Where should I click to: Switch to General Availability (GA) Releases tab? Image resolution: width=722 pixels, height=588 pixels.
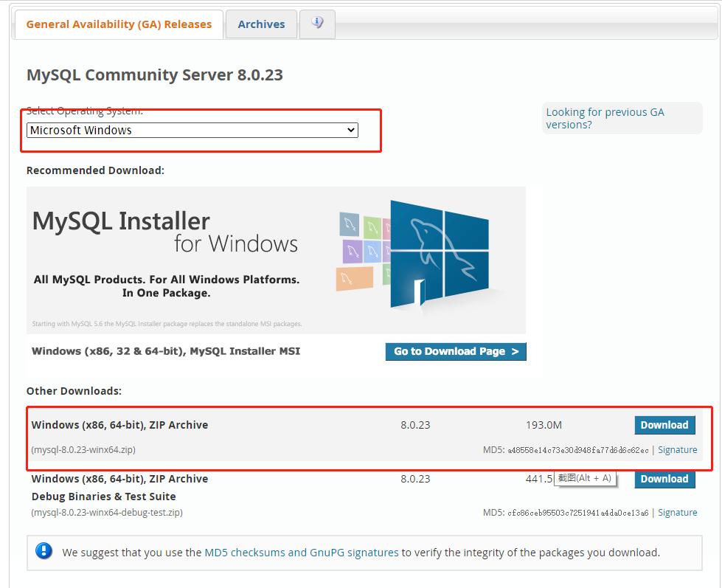119,24
